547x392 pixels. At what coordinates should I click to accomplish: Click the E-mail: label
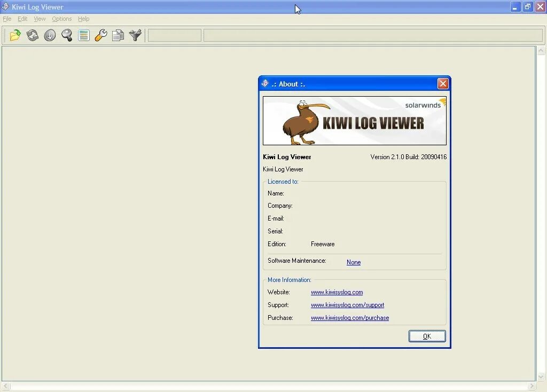(276, 218)
